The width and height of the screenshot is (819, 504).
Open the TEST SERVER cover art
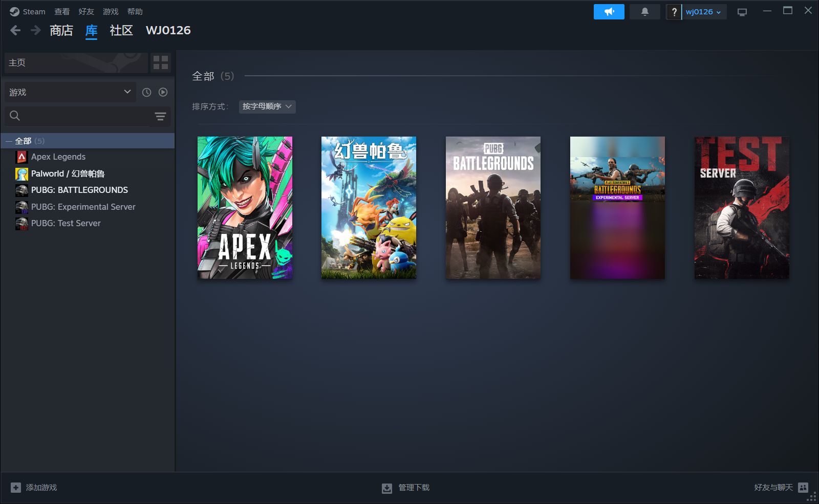[742, 208]
